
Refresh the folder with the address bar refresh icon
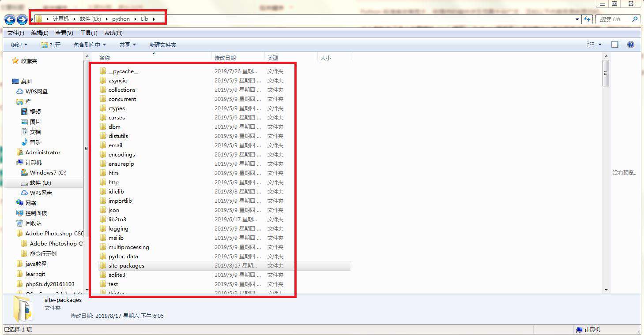[x=587, y=19]
